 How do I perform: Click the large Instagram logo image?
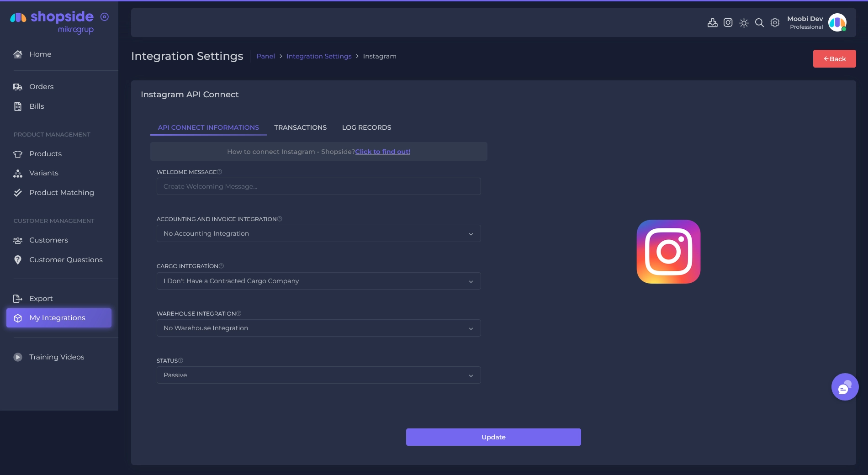coord(669,252)
